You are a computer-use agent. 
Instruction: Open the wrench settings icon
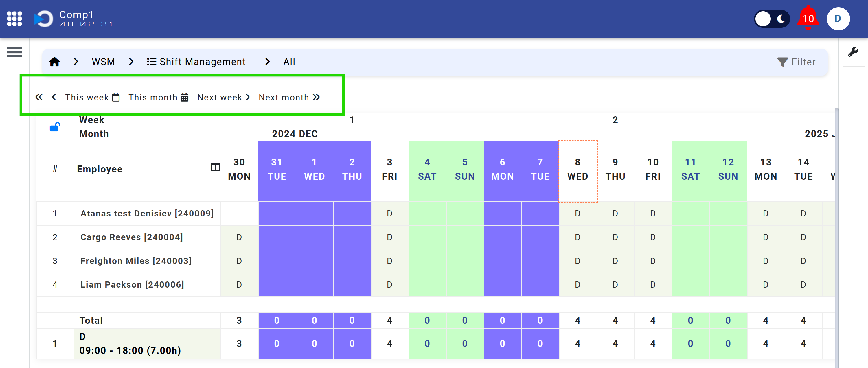click(853, 52)
